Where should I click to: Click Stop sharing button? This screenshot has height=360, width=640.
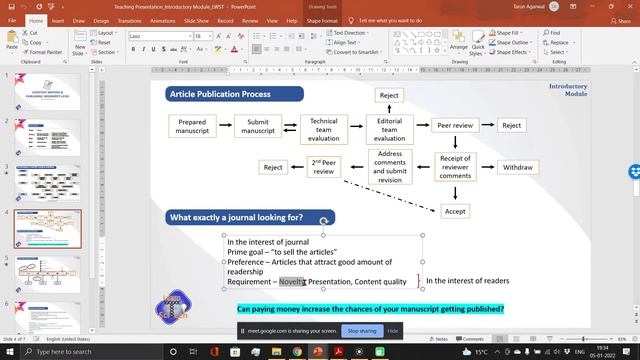click(362, 331)
